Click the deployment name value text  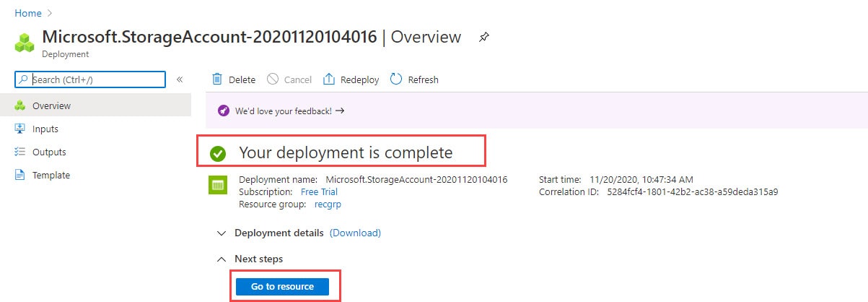pos(416,179)
